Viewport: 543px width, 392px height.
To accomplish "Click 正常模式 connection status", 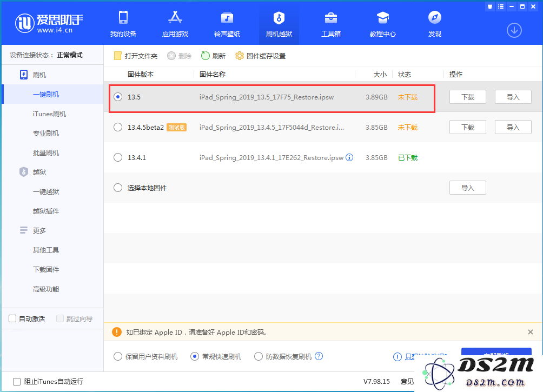I will tap(70, 55).
